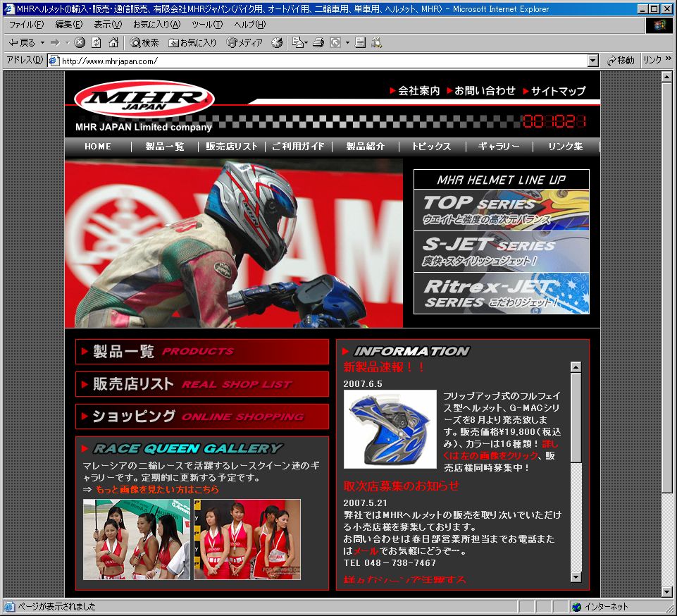The width and height of the screenshot is (677, 616).
Task: Click the Refresh page icon
Action: pyautogui.click(x=97, y=43)
